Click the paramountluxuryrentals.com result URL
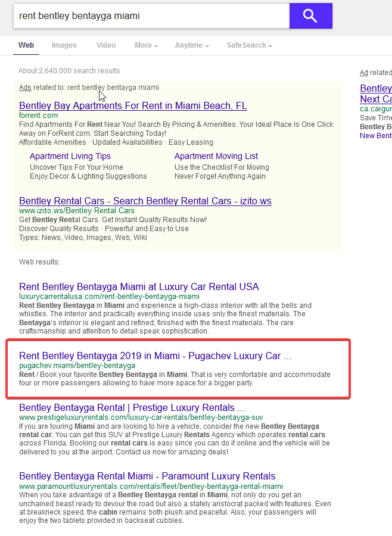Screen dimensions: 392x536 [x=151, y=486]
